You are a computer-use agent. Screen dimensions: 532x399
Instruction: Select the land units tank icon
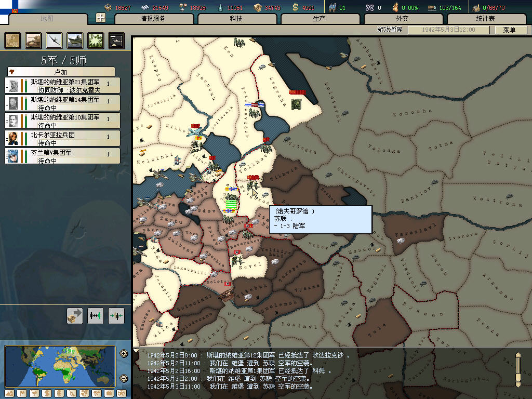pos(34,41)
